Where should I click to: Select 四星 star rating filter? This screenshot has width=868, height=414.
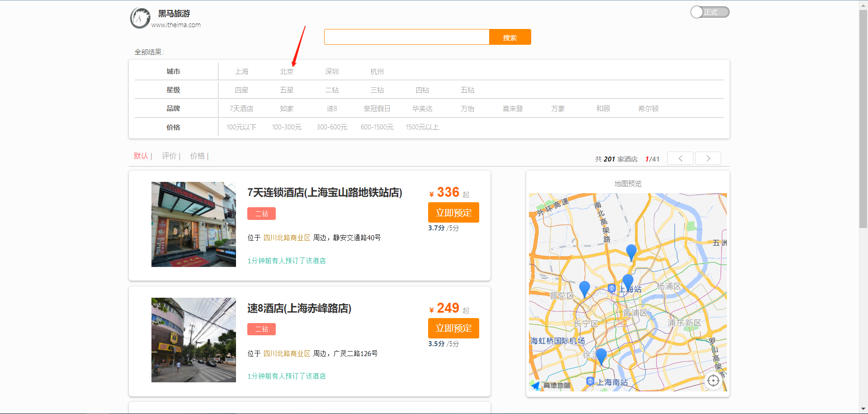point(241,90)
